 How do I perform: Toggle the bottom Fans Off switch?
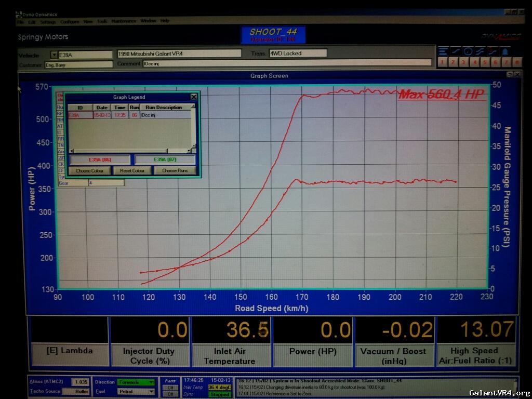tap(169, 394)
